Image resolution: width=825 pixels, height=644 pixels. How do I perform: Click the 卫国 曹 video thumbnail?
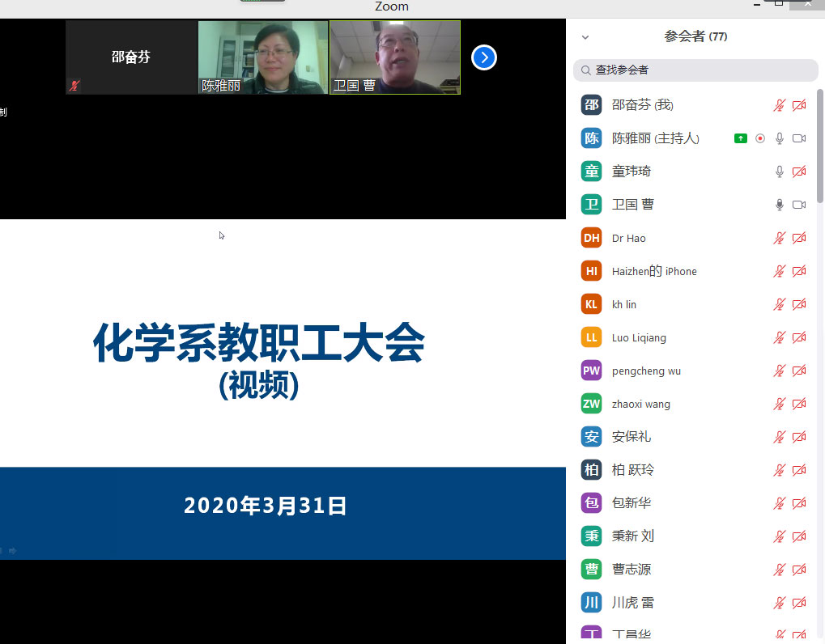coord(395,57)
